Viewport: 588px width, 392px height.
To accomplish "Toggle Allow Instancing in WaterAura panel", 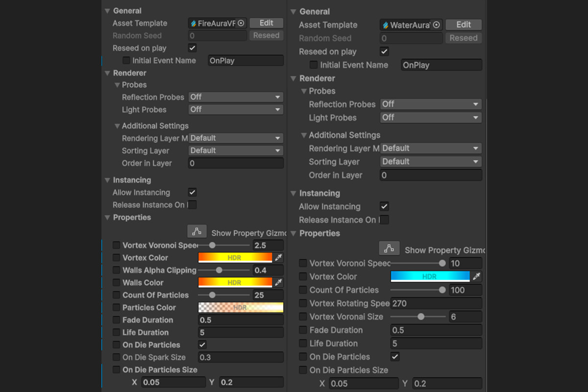I will (385, 206).
